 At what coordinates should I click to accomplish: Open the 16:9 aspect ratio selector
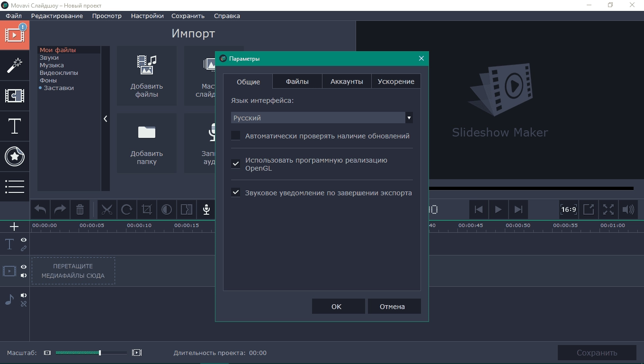click(x=569, y=209)
